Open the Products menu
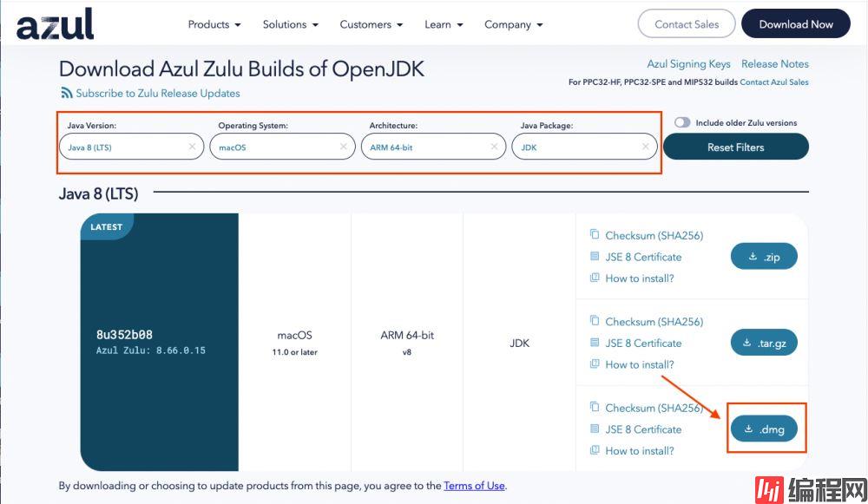 point(214,24)
